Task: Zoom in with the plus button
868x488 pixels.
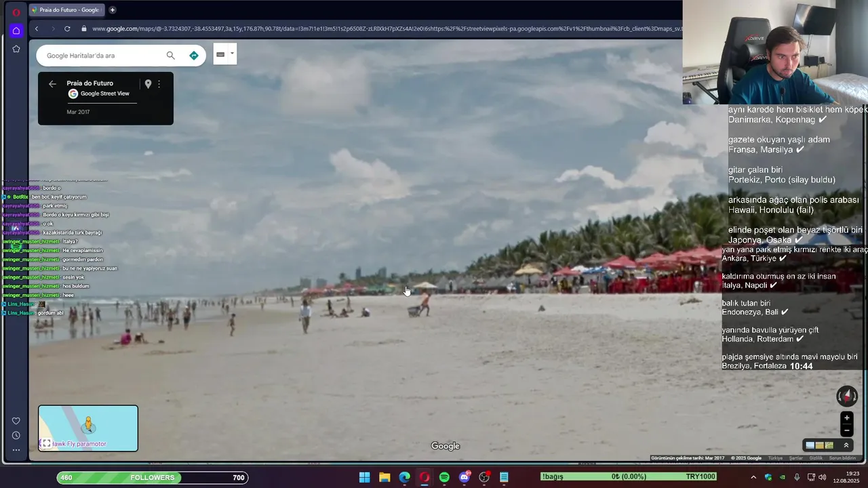Action: (846, 418)
